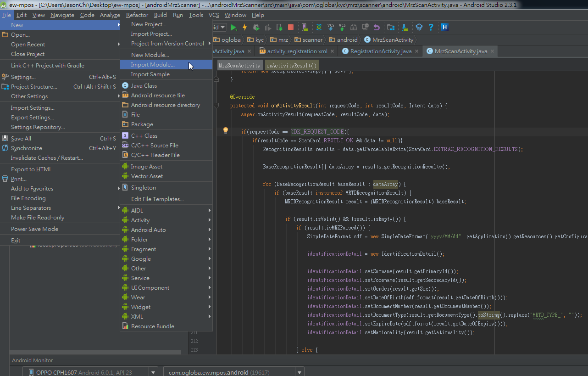Toggle Make File Read-only option
Image resolution: width=588 pixels, height=376 pixels.
(x=38, y=218)
